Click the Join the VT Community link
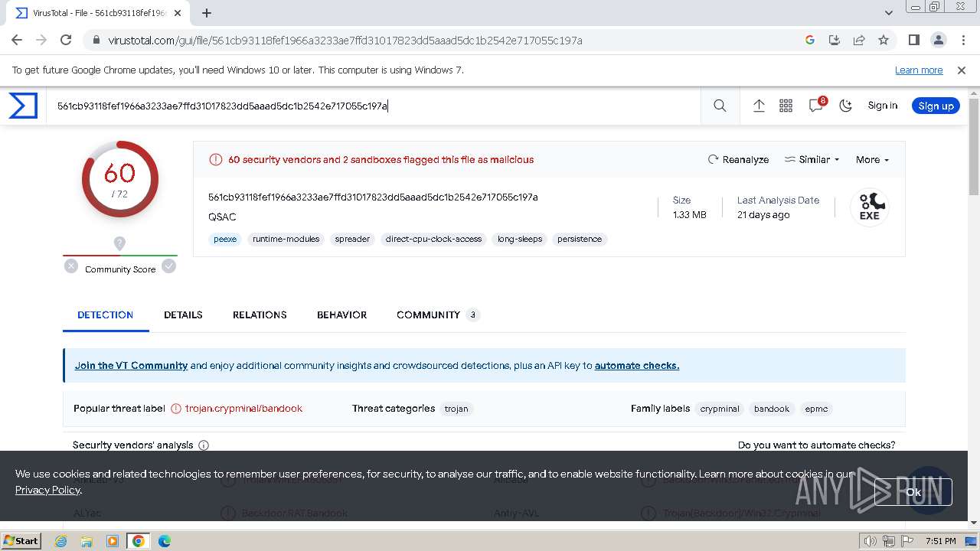The width and height of the screenshot is (980, 551). tap(131, 366)
